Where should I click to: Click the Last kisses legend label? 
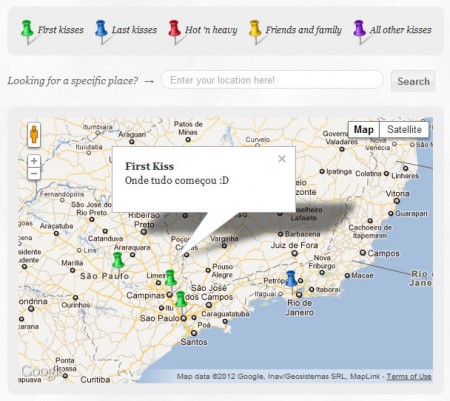(x=134, y=30)
